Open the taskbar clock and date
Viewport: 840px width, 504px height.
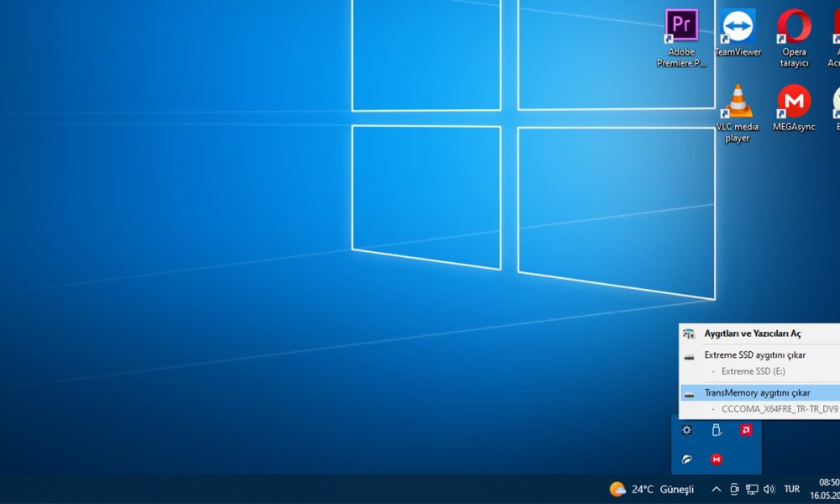click(x=827, y=489)
